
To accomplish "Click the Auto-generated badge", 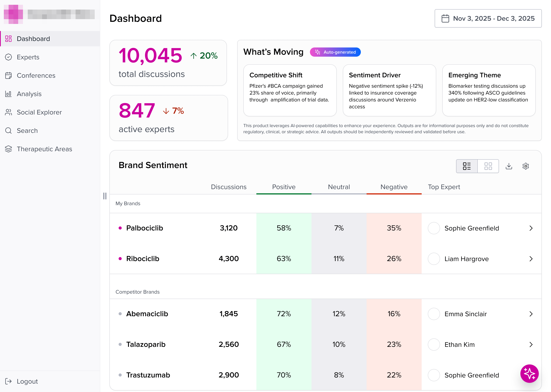I will coord(335,52).
